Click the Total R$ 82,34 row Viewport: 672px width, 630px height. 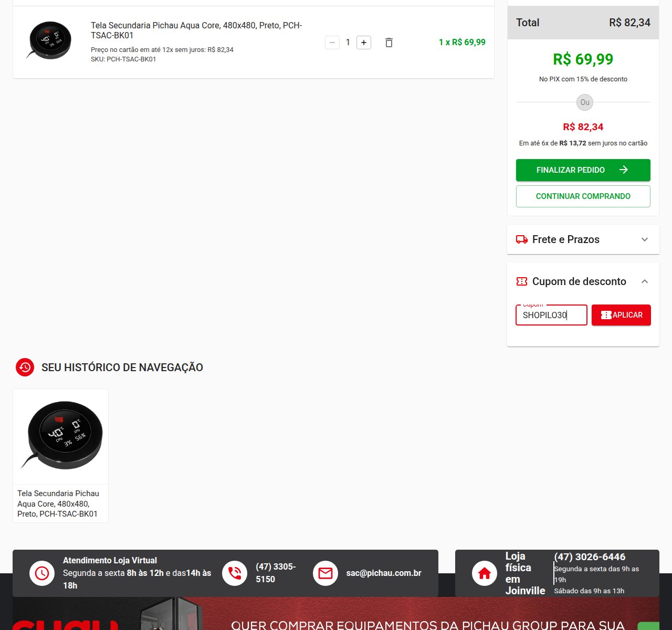[x=583, y=23]
